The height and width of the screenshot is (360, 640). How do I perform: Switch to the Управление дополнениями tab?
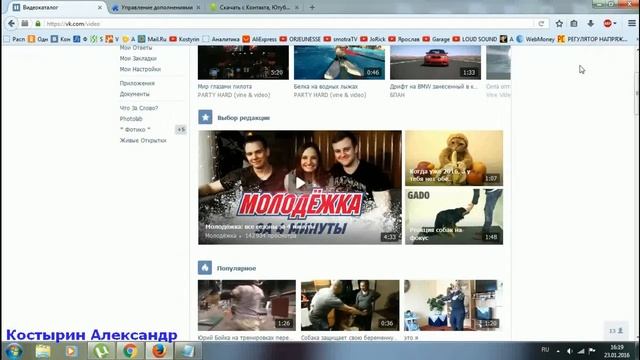[156, 7]
